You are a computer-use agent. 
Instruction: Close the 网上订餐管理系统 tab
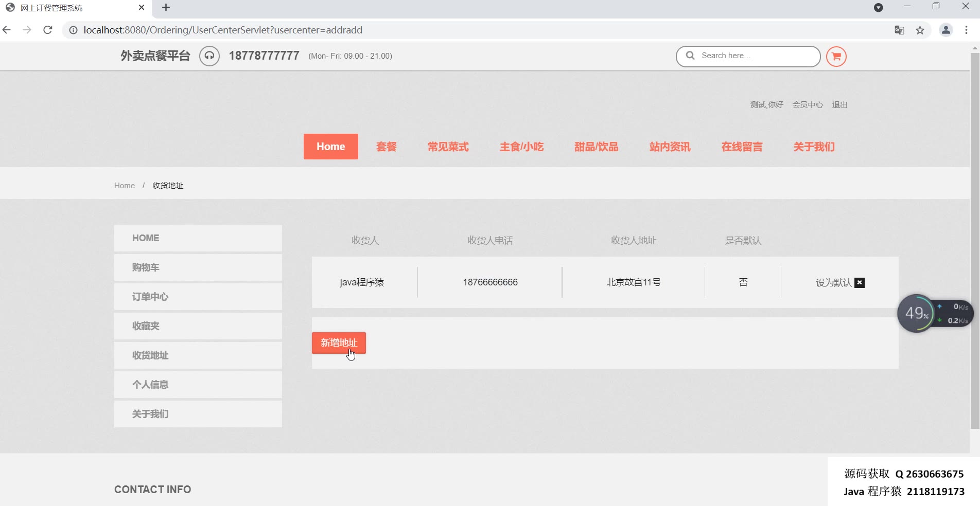point(142,8)
